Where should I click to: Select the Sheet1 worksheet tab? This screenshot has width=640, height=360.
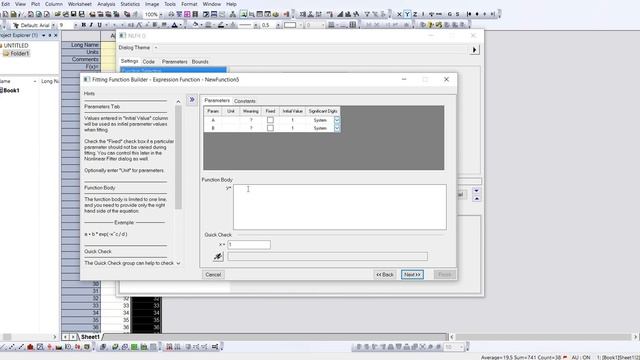[x=90, y=337]
